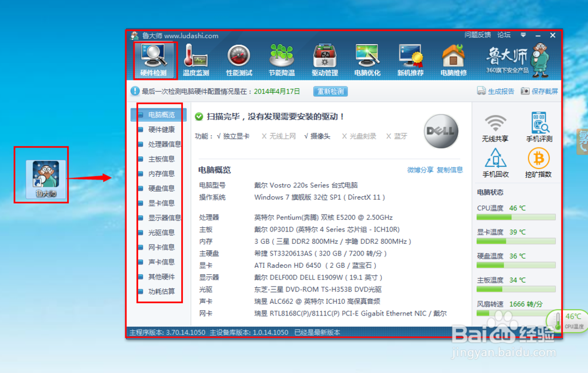This screenshot has height=373, width=588.
Task: Click the network card text 瑞昱 RTL8168C(P)
Action: [x=350, y=314]
